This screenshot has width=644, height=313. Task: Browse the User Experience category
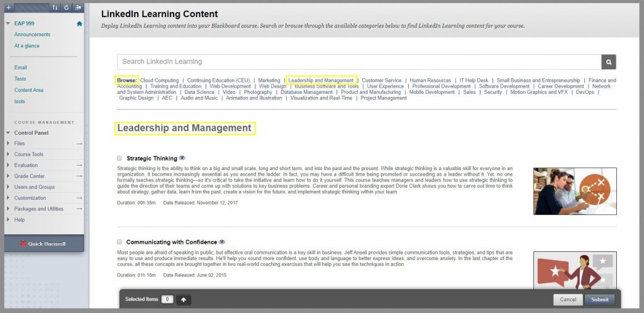(x=386, y=86)
